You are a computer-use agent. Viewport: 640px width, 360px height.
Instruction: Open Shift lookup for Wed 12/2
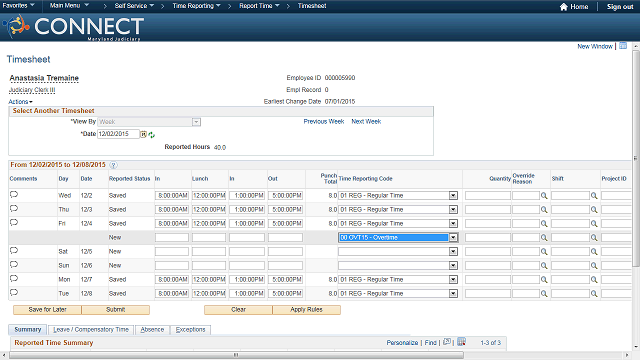click(x=594, y=196)
